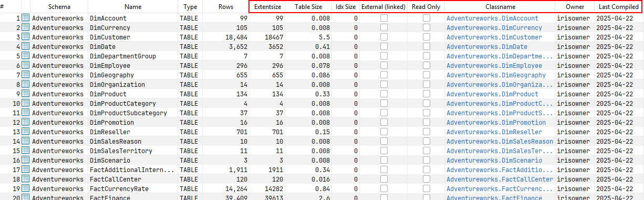644x200 pixels.
Task: Click table icon for FactCurrencyRate row
Action: pos(25,188)
